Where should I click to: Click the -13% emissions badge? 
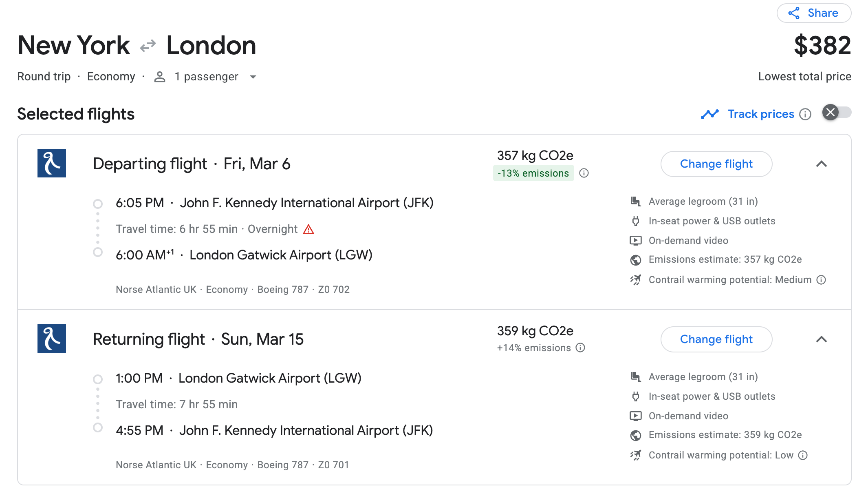(533, 173)
